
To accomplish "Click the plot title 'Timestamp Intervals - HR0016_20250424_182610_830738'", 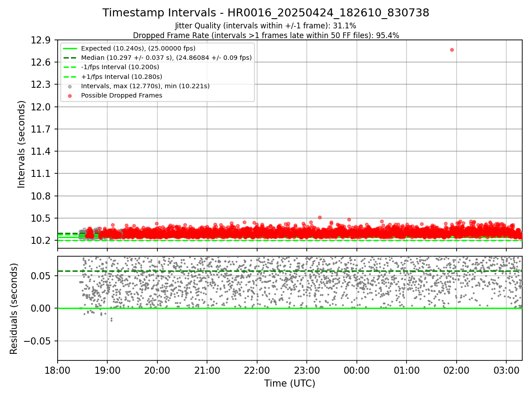I will pos(266,13).
